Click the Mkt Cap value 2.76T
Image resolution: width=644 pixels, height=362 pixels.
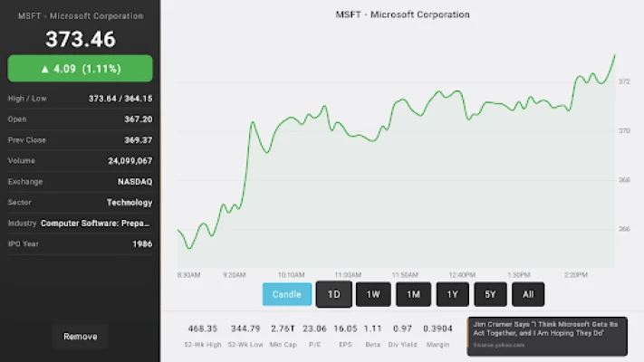click(x=283, y=329)
